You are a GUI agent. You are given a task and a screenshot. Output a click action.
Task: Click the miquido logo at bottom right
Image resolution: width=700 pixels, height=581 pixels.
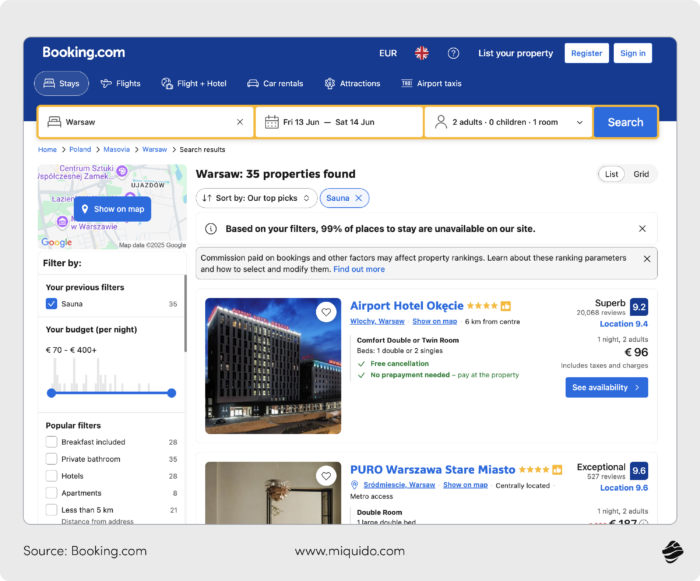coord(672,552)
